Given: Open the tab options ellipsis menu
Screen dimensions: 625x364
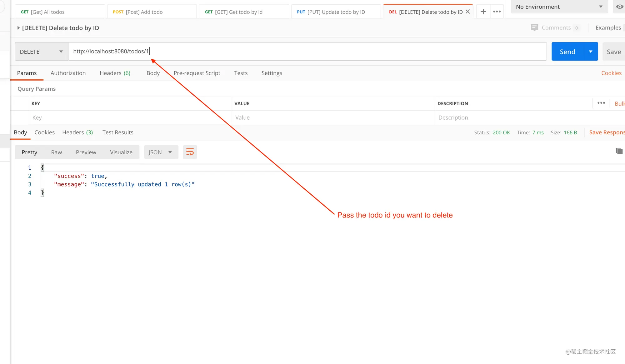Looking at the screenshot, I should click(x=497, y=12).
